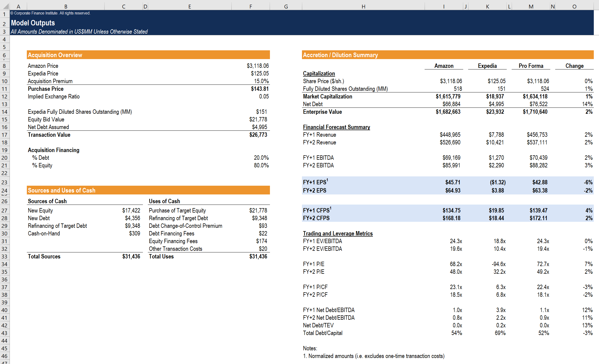Select column B header
This screenshot has width=599, height=364.
66,6
